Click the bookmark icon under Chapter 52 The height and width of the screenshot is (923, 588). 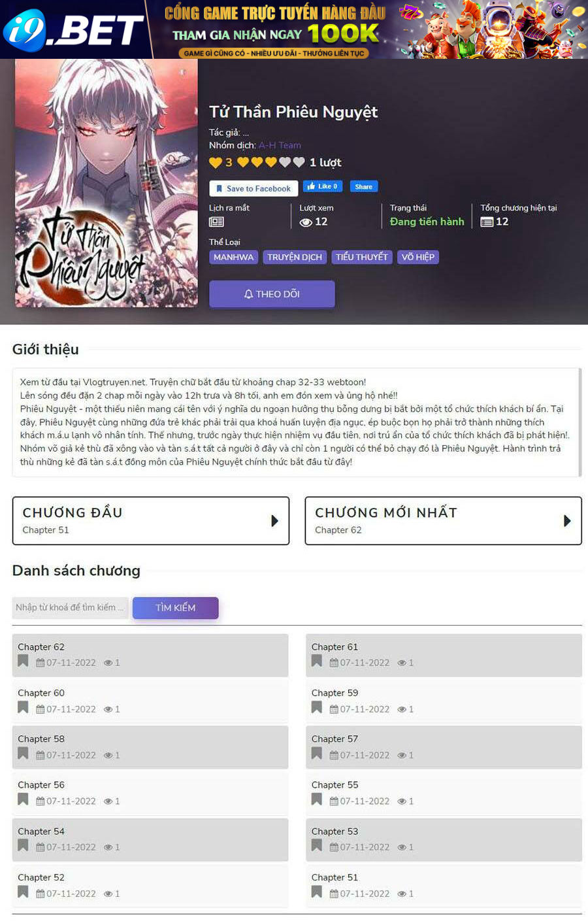23,892
